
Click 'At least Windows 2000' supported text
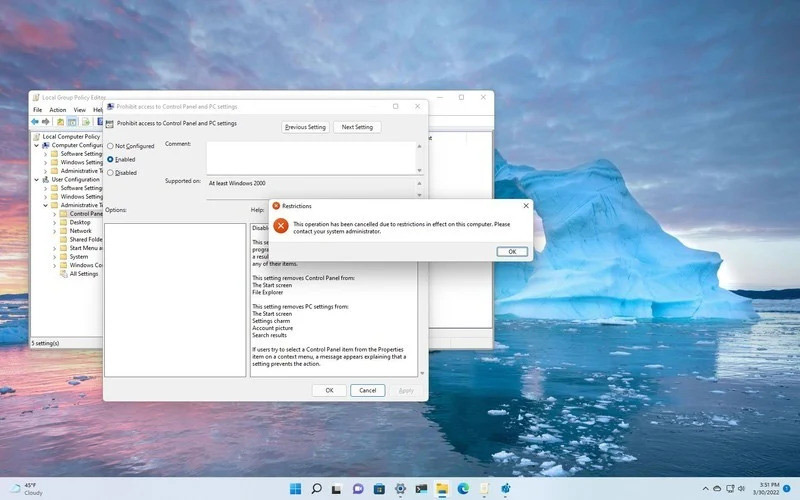(237, 183)
